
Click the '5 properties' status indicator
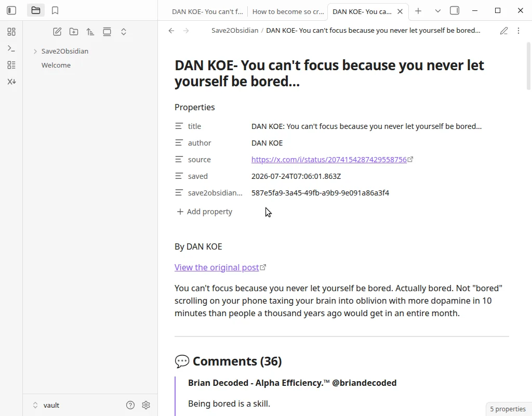tap(508, 409)
